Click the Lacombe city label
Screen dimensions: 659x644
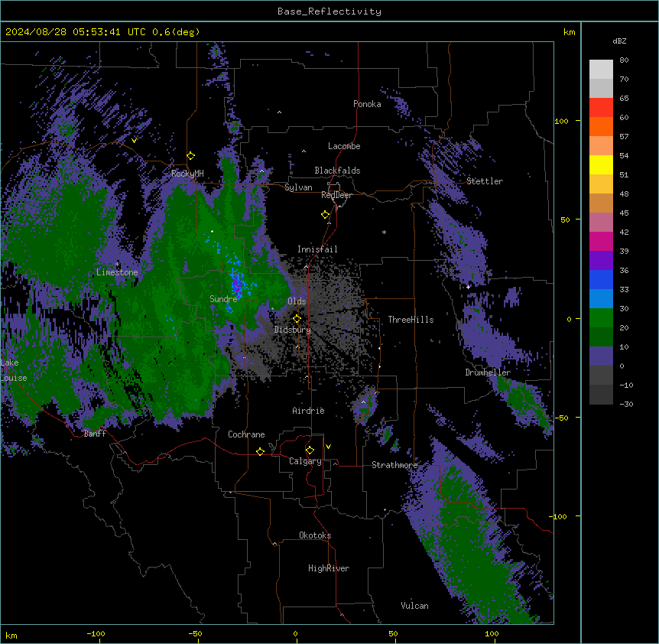tap(344, 146)
